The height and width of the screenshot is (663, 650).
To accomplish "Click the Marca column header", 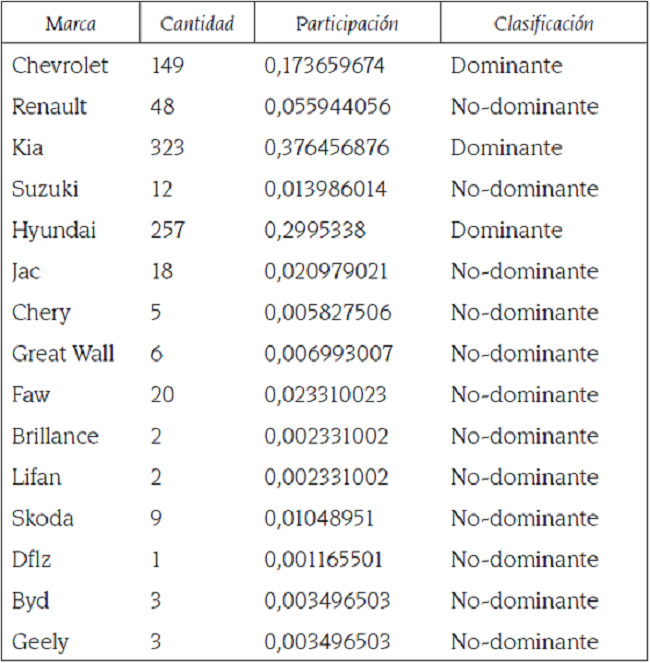I will (71, 23).
